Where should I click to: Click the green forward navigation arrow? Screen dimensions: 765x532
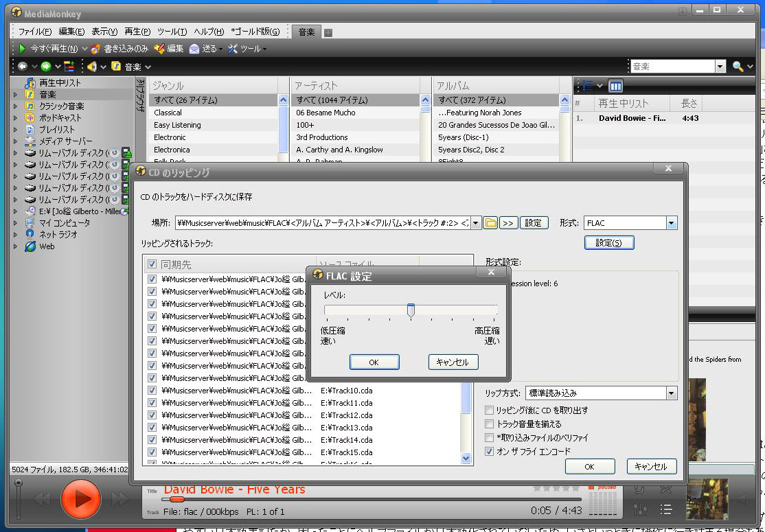pyautogui.click(x=46, y=67)
